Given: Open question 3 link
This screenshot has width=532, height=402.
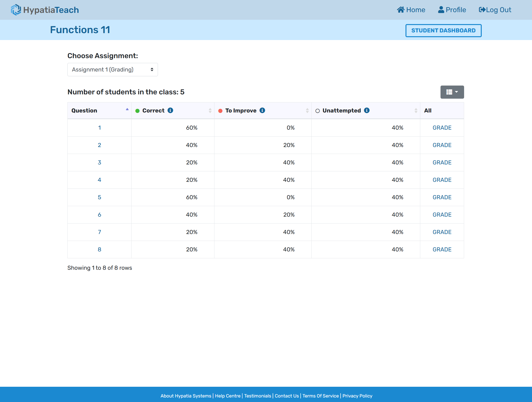Looking at the screenshot, I should [99, 162].
